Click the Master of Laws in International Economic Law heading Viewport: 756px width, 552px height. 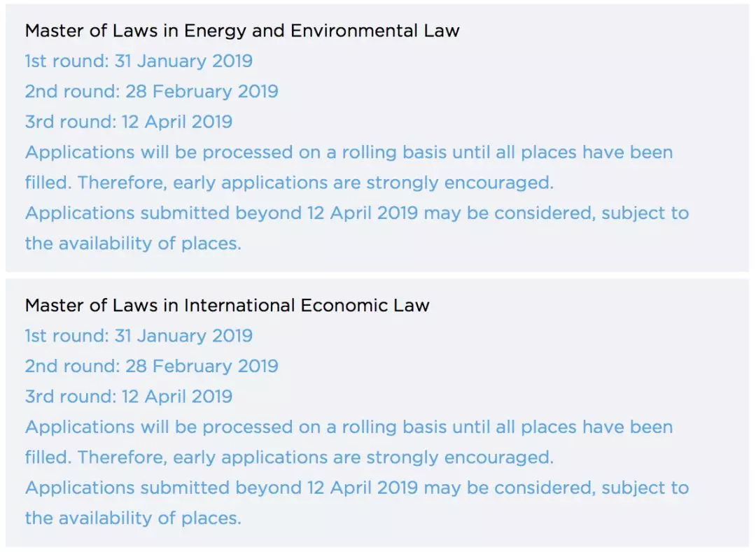click(x=227, y=306)
